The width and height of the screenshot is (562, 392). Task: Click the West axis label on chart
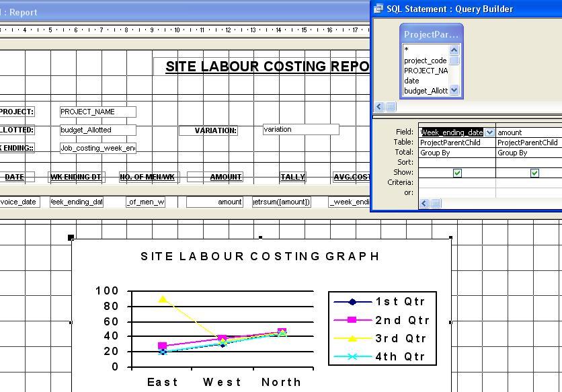pyautogui.click(x=222, y=382)
